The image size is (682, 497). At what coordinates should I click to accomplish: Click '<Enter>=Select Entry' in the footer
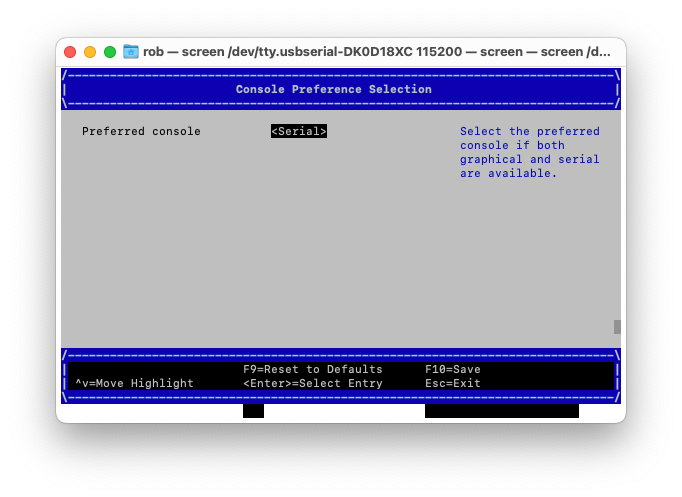click(x=312, y=383)
